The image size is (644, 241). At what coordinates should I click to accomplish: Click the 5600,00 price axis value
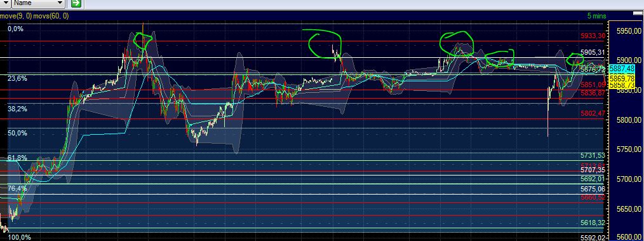tap(629, 238)
